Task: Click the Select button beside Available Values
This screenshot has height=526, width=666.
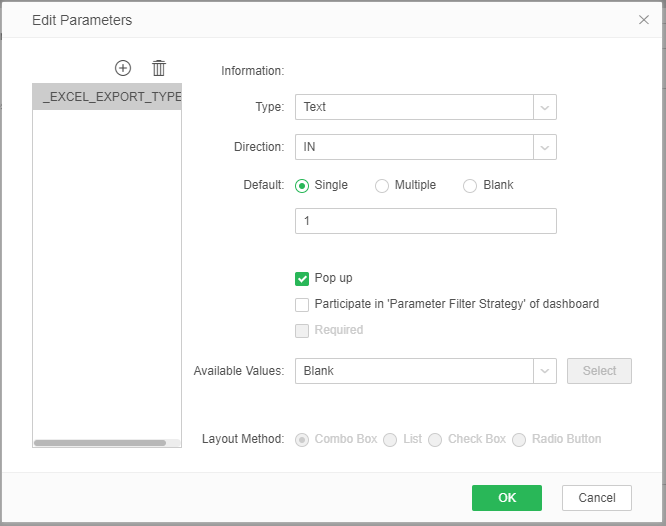Action: click(x=599, y=371)
